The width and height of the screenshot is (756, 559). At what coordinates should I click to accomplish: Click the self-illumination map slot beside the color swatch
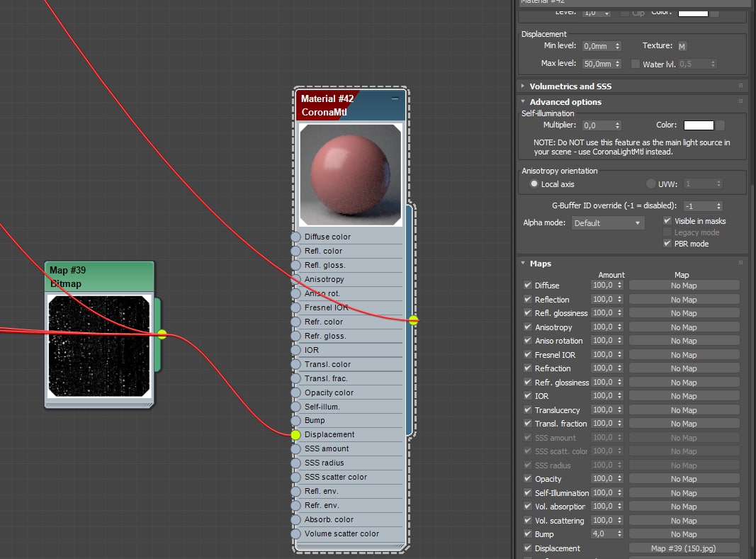click(720, 125)
